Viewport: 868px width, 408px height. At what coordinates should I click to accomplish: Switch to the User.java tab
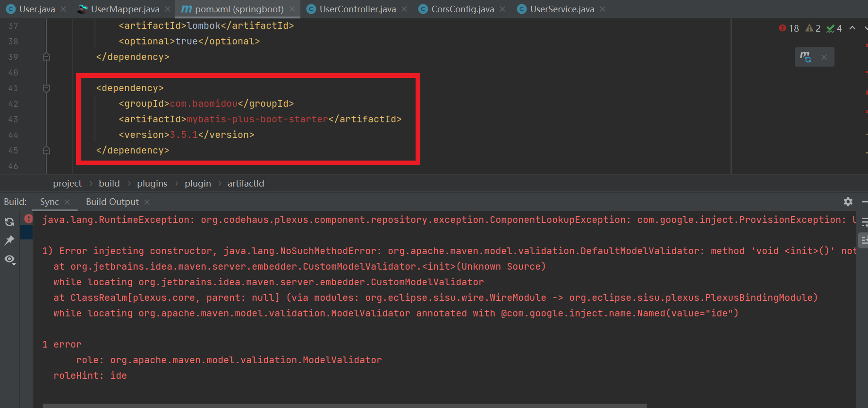pos(37,9)
